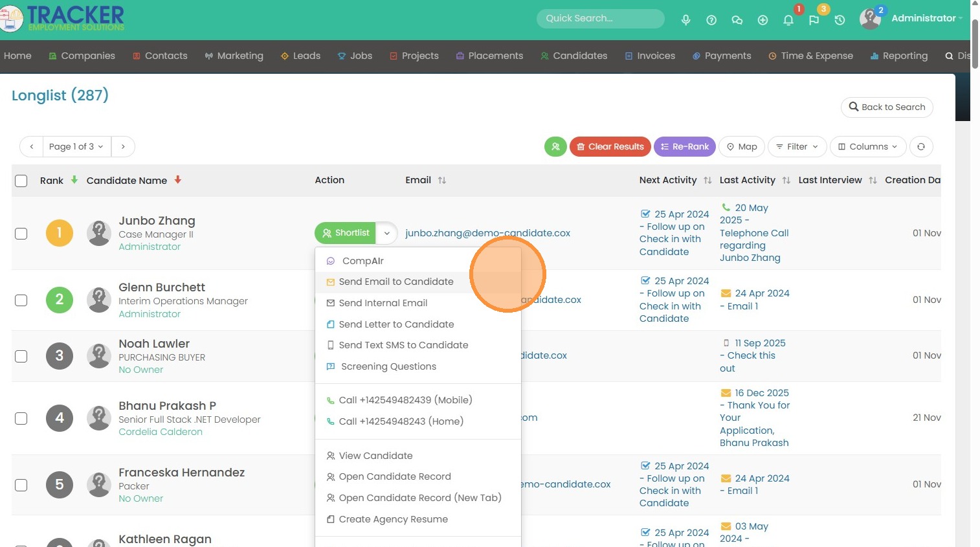Refresh the longlist results
Viewport: 980px width, 547px height.
pos(921,147)
